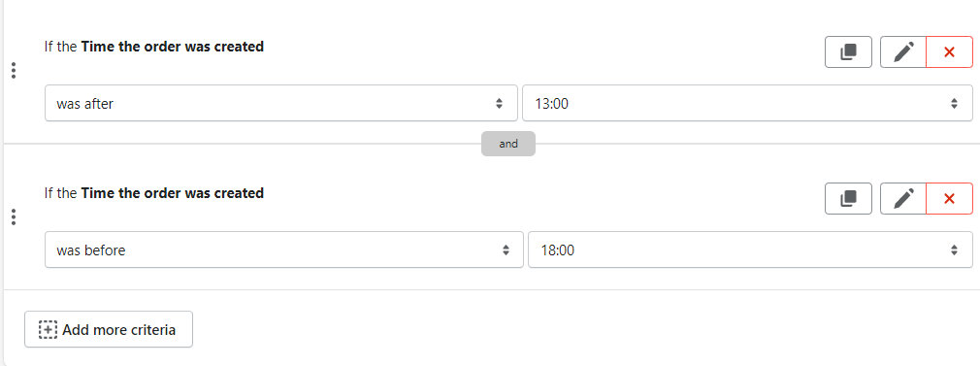Image resolution: width=980 pixels, height=366 pixels.
Task: Remove the "was before" criteria with red X
Action: (949, 198)
